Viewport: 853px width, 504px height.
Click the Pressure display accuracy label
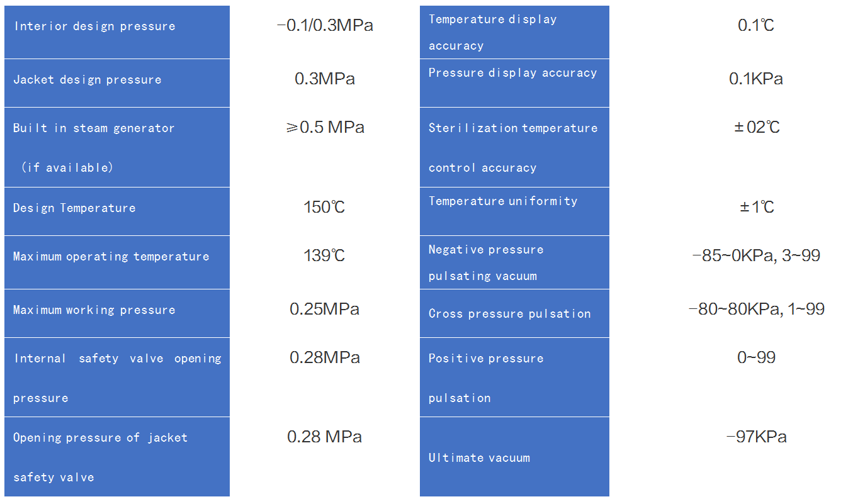point(512,73)
